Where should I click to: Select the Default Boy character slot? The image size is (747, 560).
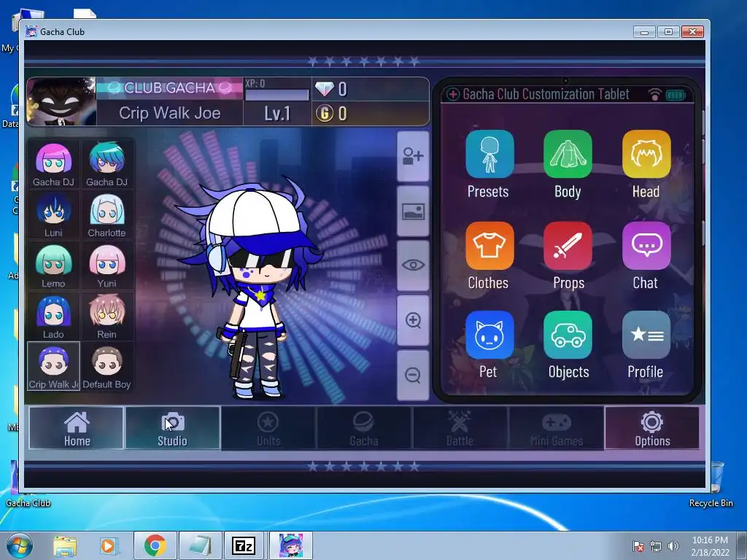click(107, 366)
